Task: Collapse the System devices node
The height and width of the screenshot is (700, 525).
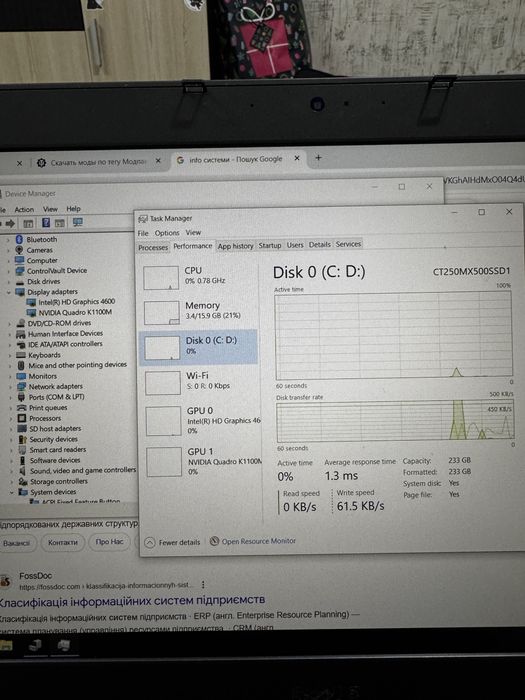Action: coord(12,492)
